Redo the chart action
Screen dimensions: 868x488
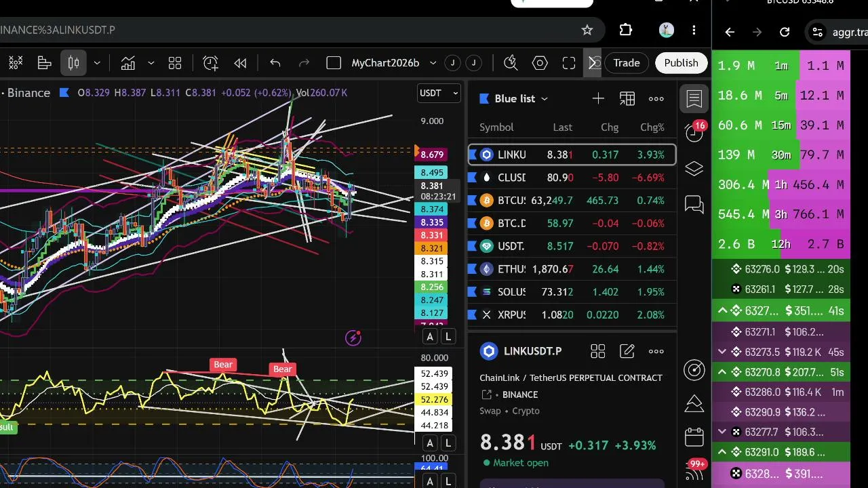pyautogui.click(x=304, y=63)
